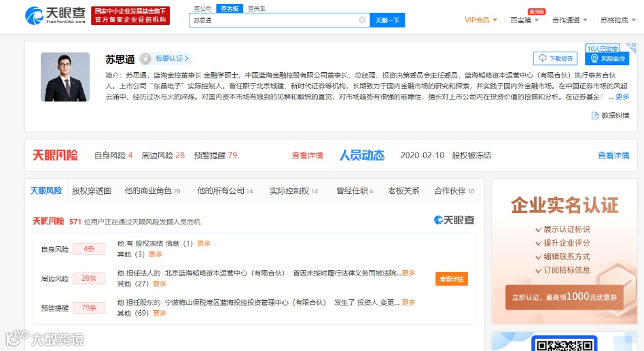The image size is (644, 351).
Task: Select the 天眼风险 tab
Action: pyautogui.click(x=46, y=190)
